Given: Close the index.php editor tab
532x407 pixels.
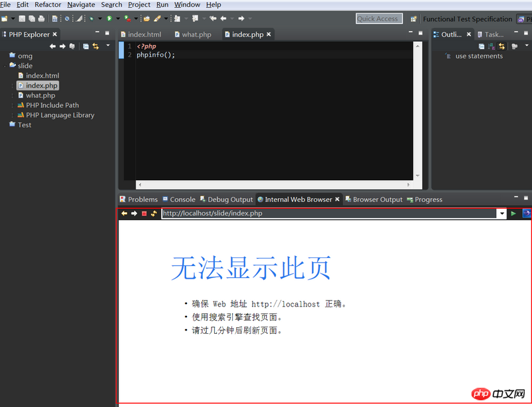Looking at the screenshot, I should point(269,35).
